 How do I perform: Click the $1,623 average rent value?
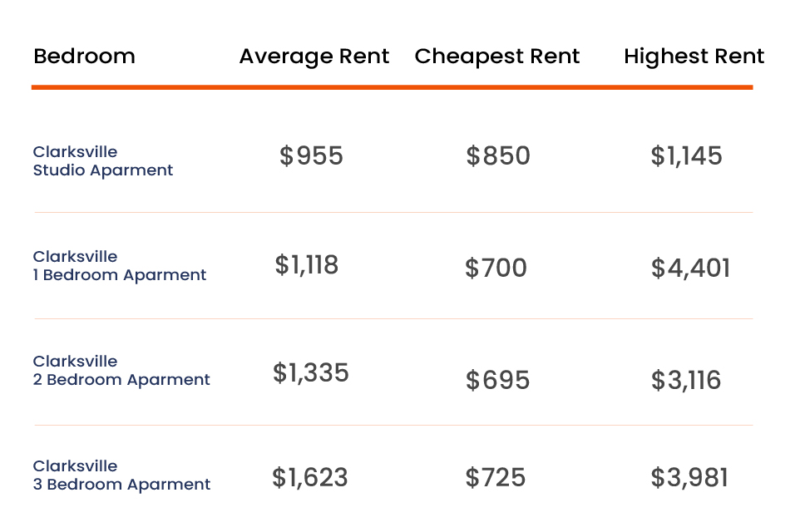pyautogui.click(x=310, y=477)
